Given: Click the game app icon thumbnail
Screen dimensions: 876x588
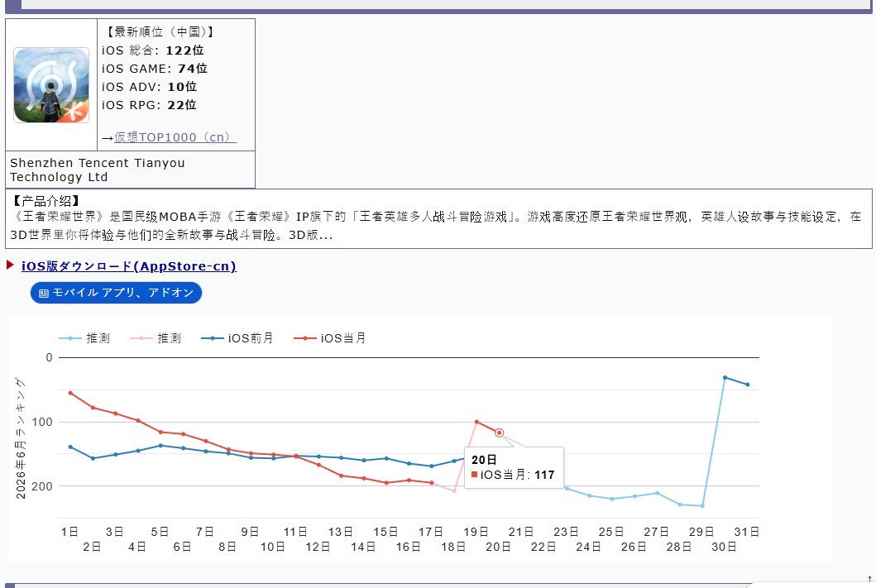Looking at the screenshot, I should click(51, 85).
